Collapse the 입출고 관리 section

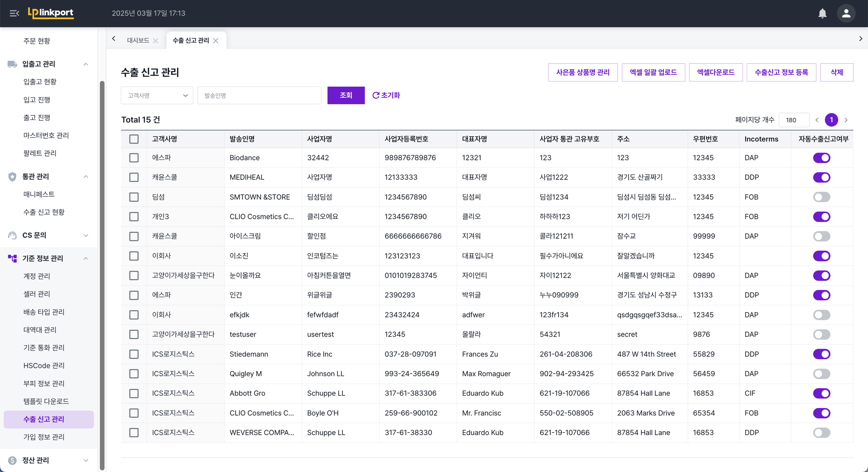click(x=86, y=64)
